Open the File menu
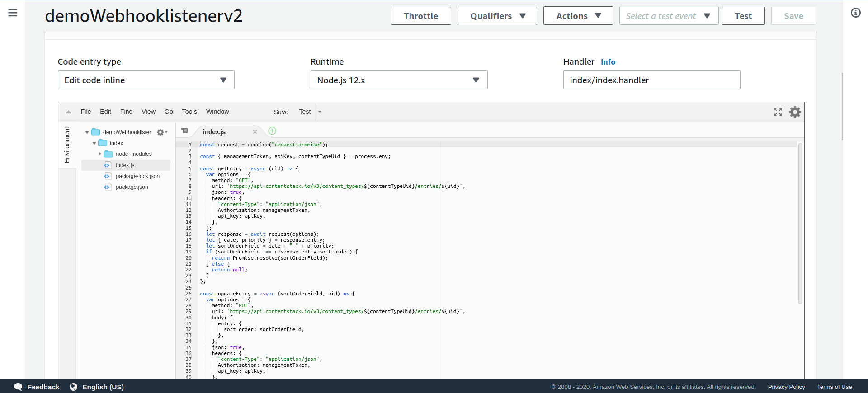868x393 pixels. click(86, 112)
